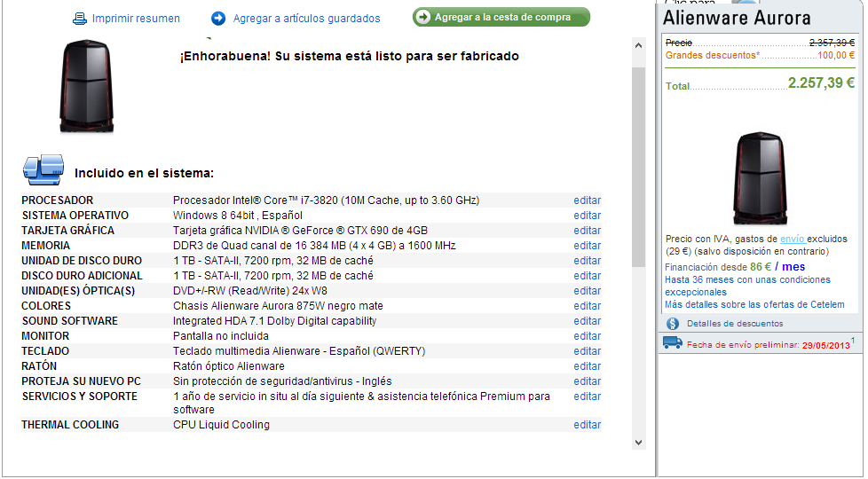868x479 pixels.
Task: Click the delivery truck icon by Fecha de envío
Action: click(673, 343)
